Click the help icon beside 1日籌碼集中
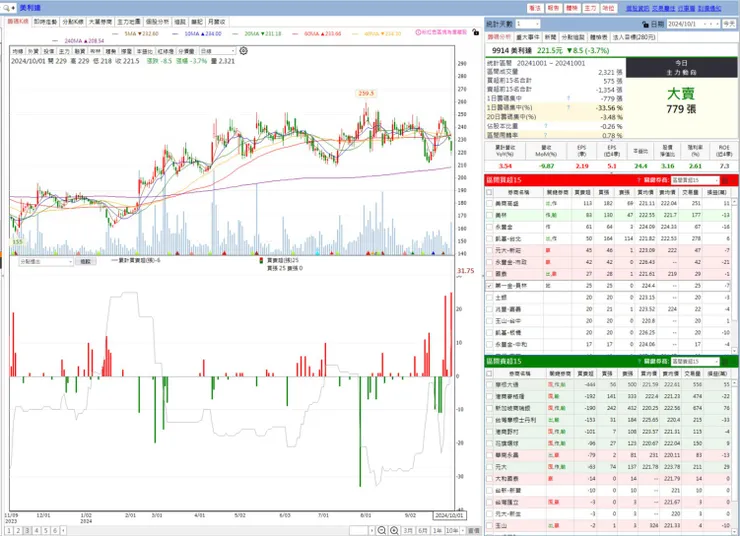The image size is (740, 536). coord(568,99)
